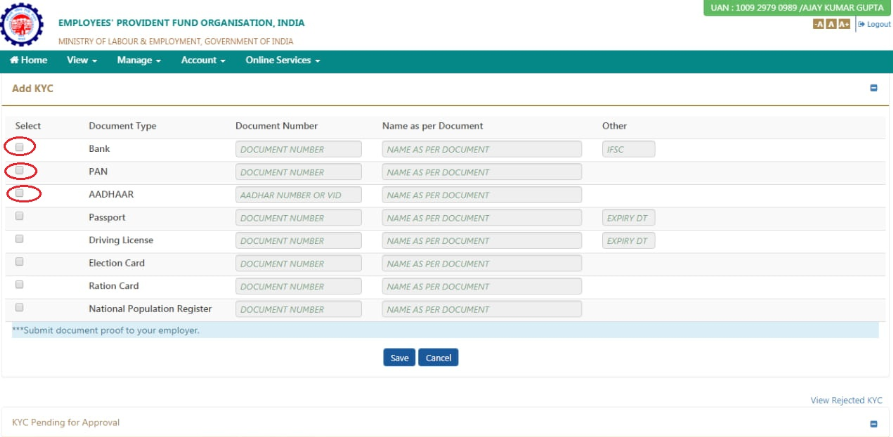
Task: Tick the Bank document checkbox
Action: 19,147
